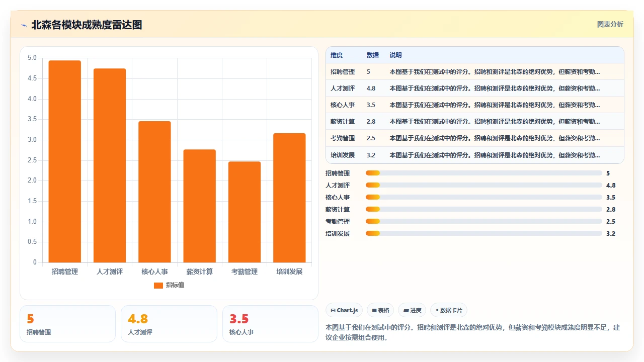Click the 人才测评 progress bar
Image resolution: width=644 pixels, height=362 pixels.
tap(484, 185)
